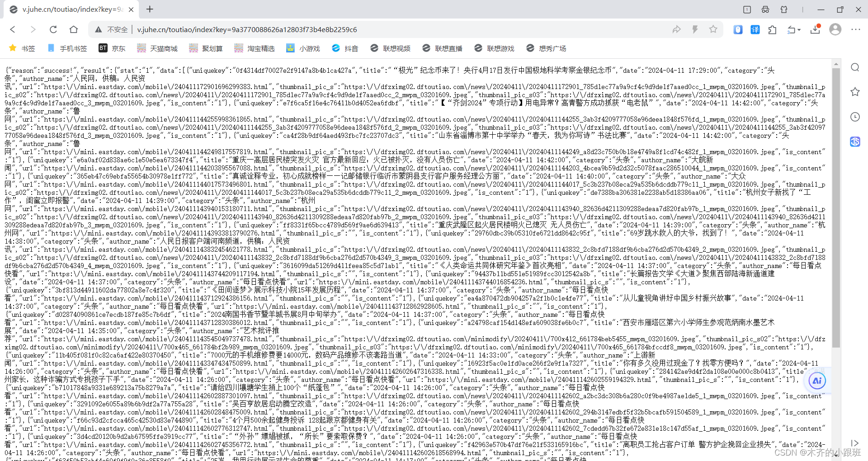
Task: Open the profile avatar menu
Action: point(835,29)
